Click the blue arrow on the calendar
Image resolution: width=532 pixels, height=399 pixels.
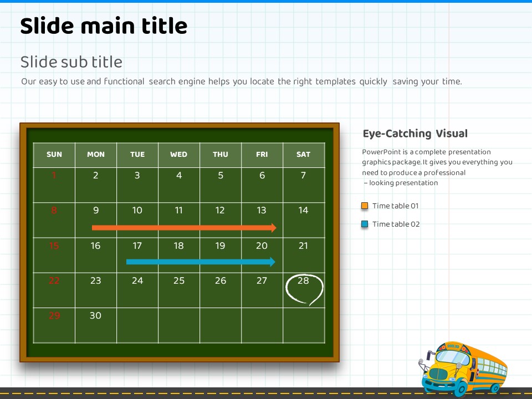[201, 262]
